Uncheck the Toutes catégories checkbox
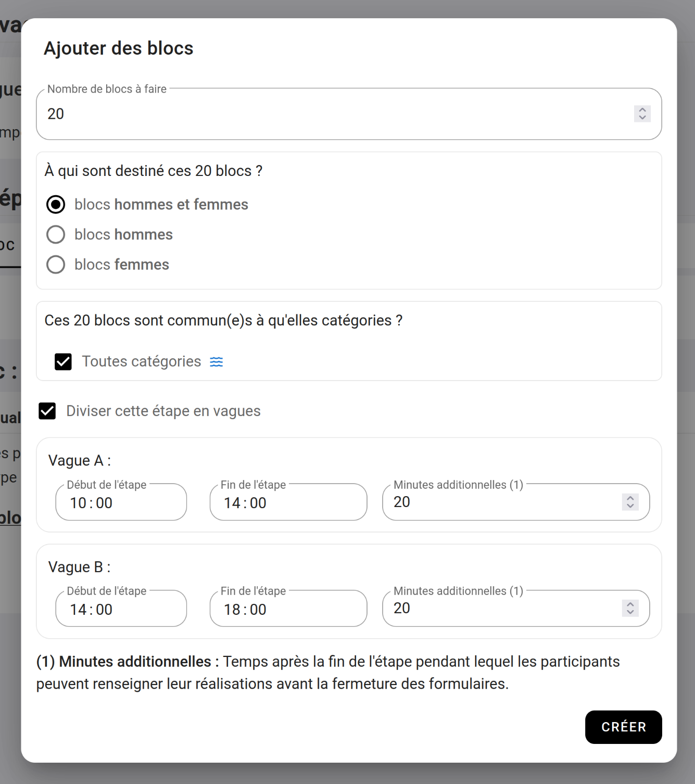Viewport: 695px width, 784px height. (63, 362)
